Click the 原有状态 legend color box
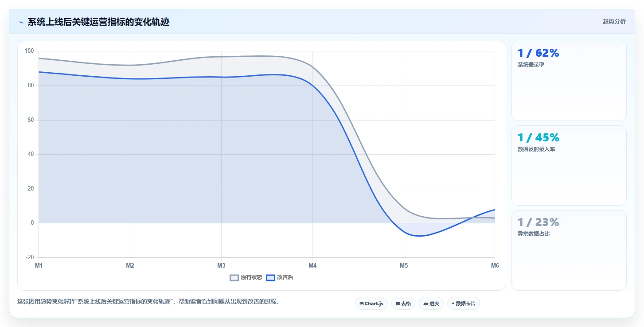This screenshot has height=327, width=644. coord(234,278)
